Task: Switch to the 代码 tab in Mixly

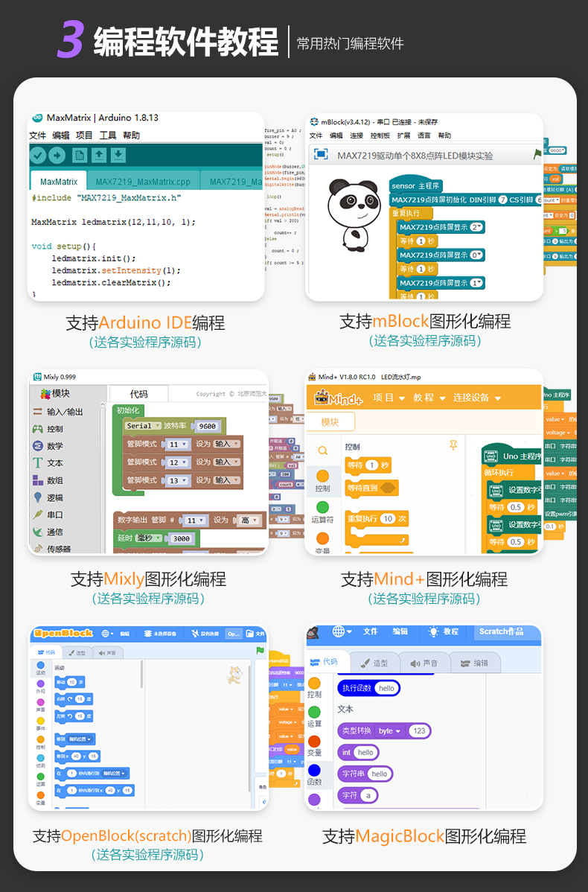Action: tap(138, 394)
